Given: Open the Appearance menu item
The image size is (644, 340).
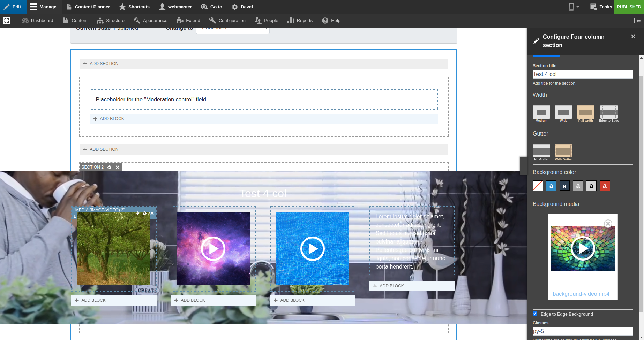Looking at the screenshot, I should click(150, 21).
